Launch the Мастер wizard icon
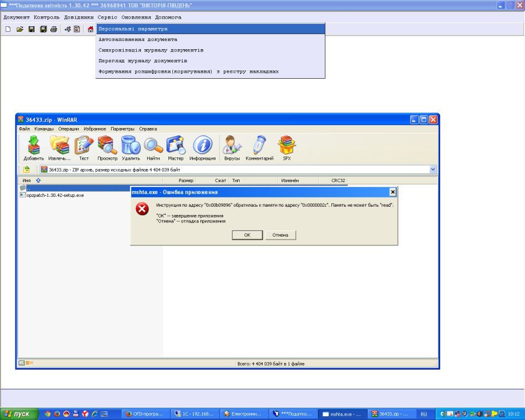This screenshot has width=525, height=420. pos(176,148)
